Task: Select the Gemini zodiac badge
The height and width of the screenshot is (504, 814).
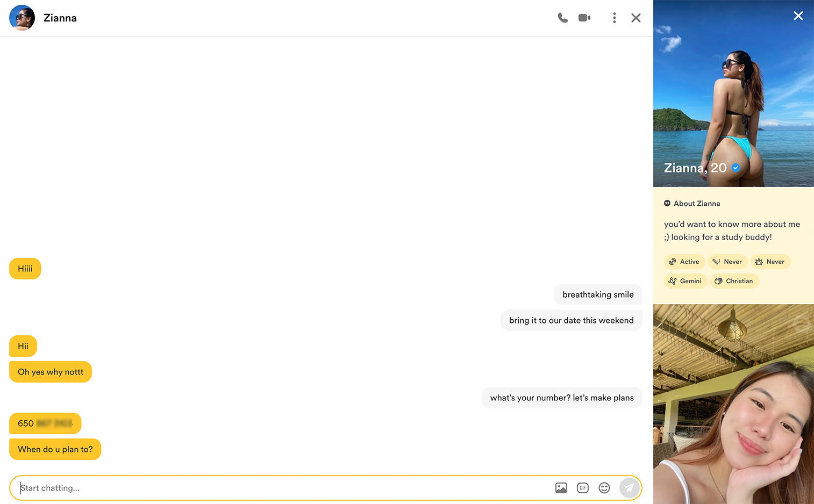Action: pyautogui.click(x=686, y=281)
